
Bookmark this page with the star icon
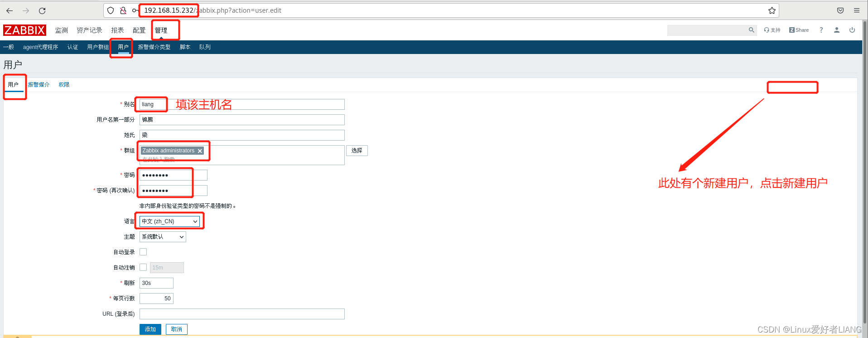[x=772, y=10]
